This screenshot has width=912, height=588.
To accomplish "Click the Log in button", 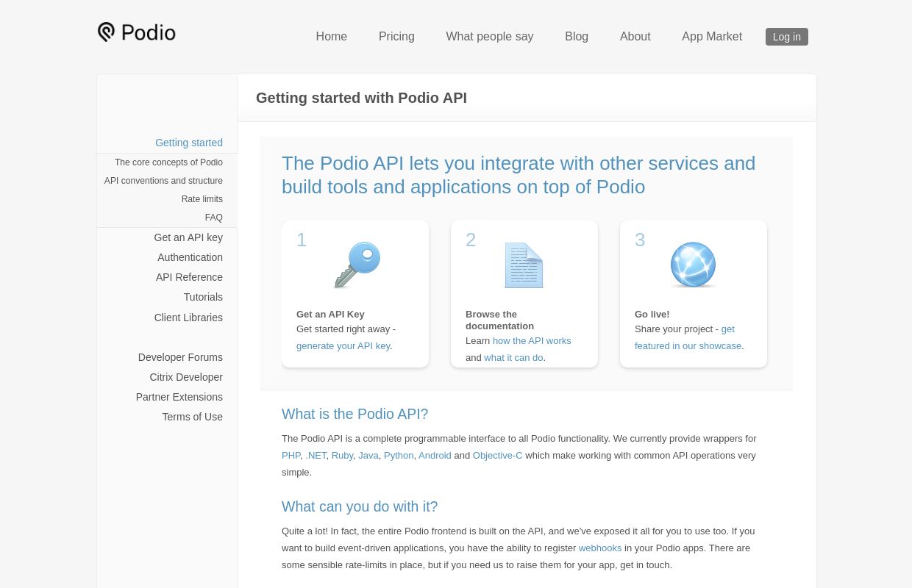I will click(787, 37).
